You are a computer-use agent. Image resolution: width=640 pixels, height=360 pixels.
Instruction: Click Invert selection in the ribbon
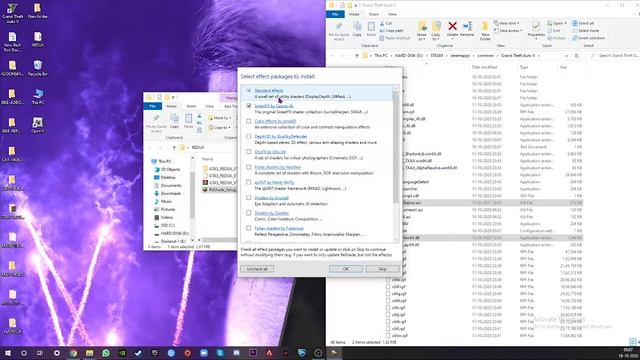[x=589, y=38]
